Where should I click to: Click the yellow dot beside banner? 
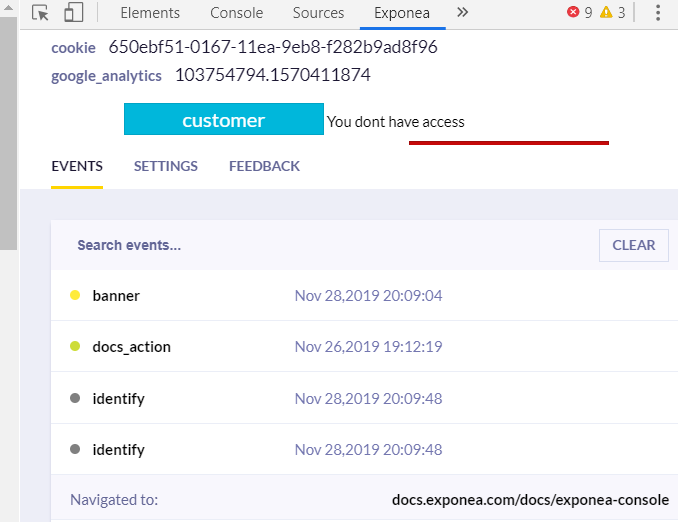[x=75, y=295]
